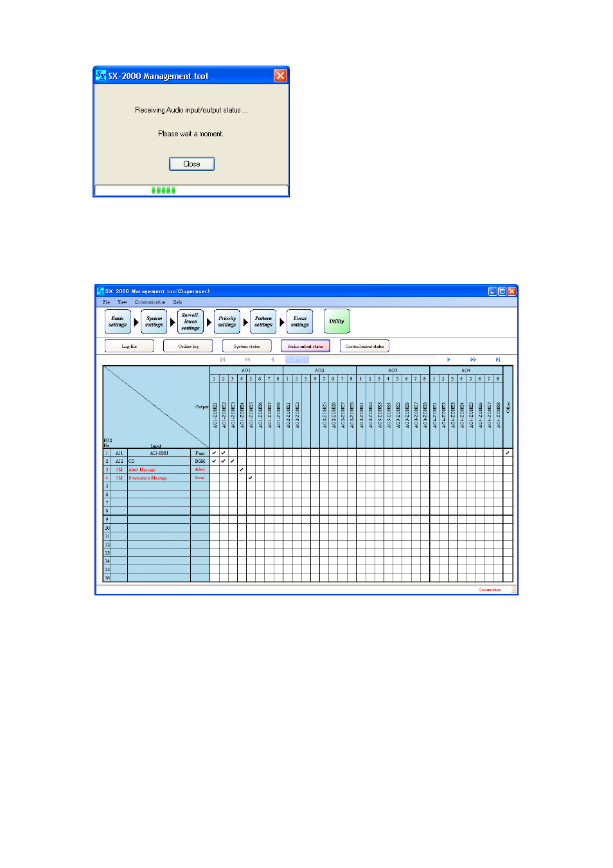
Task: Toggle CD BGM check for AO1 zone 2
Action: click(x=223, y=461)
